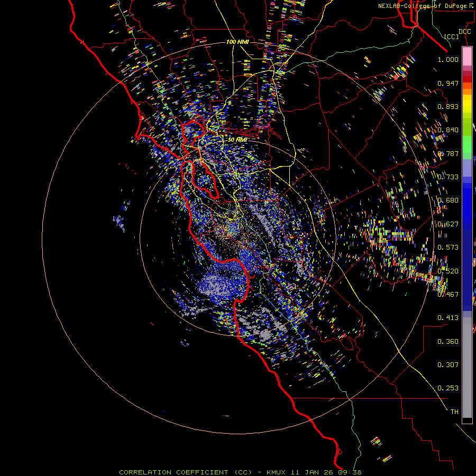Click the 0.573 legend value
The image size is (476, 476).
(x=448, y=248)
